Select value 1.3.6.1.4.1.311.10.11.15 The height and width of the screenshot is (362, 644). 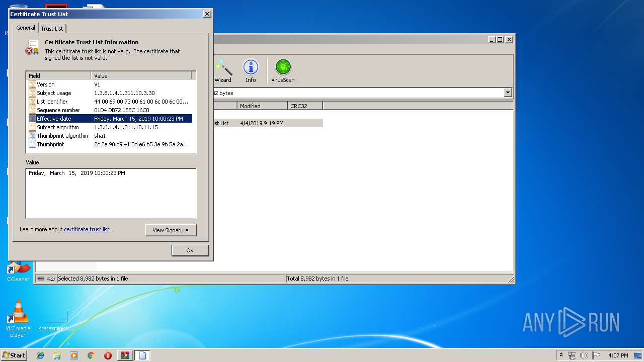(x=126, y=127)
